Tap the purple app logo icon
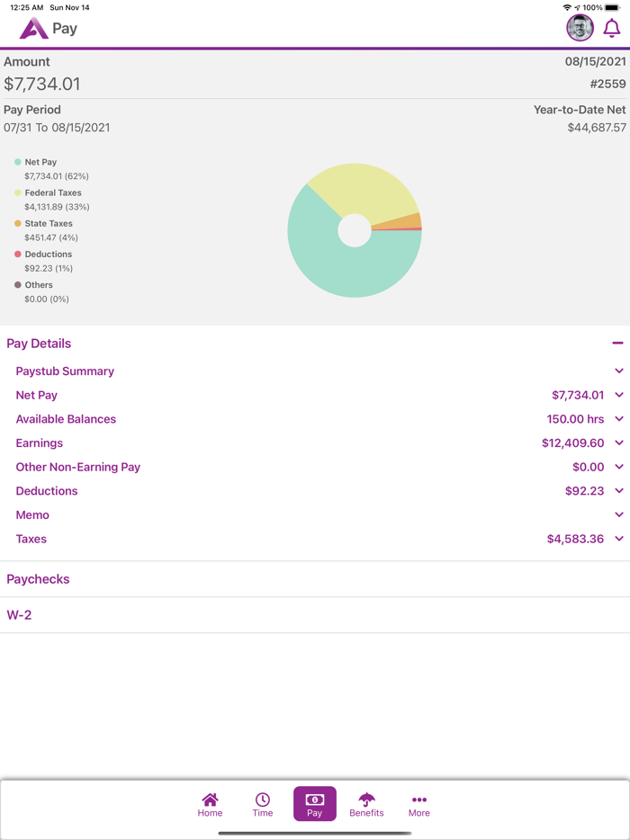 [34, 28]
